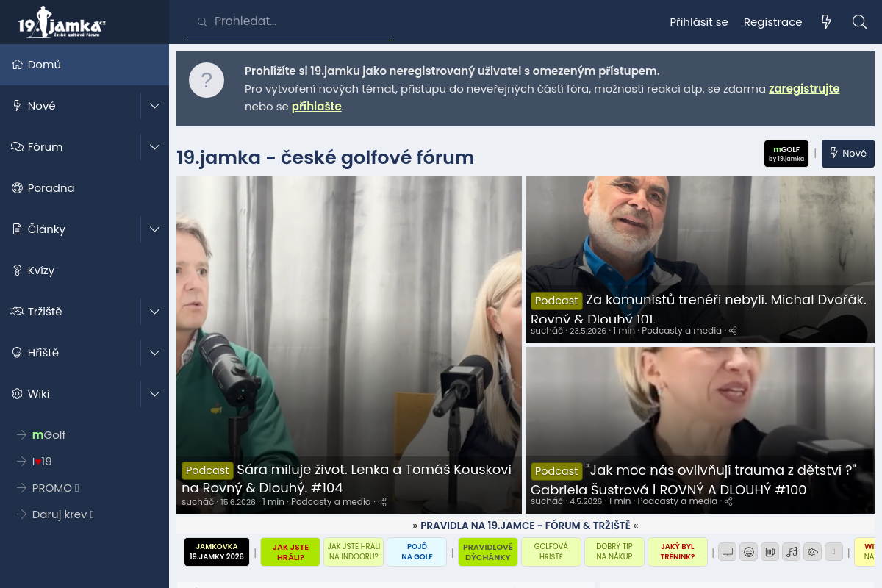Follow the přihlašte link in notice
Image resolution: width=882 pixels, height=588 pixels.
click(x=317, y=106)
